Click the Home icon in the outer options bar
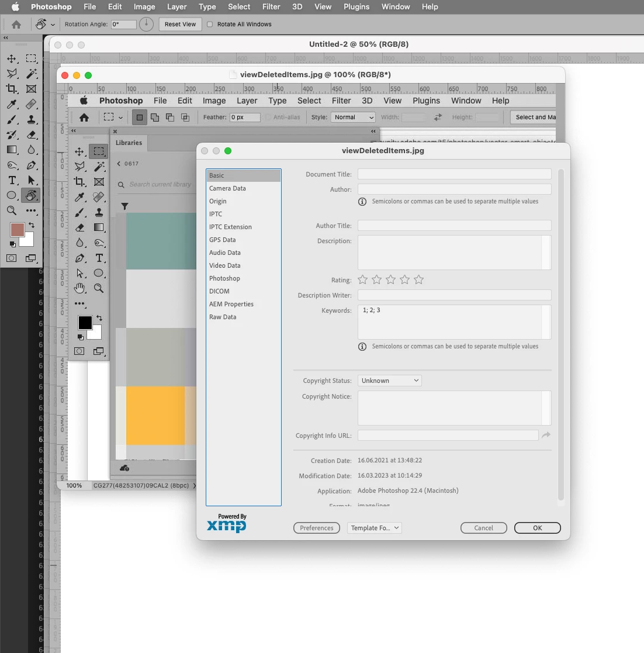Image resolution: width=644 pixels, height=653 pixels. pos(16,25)
